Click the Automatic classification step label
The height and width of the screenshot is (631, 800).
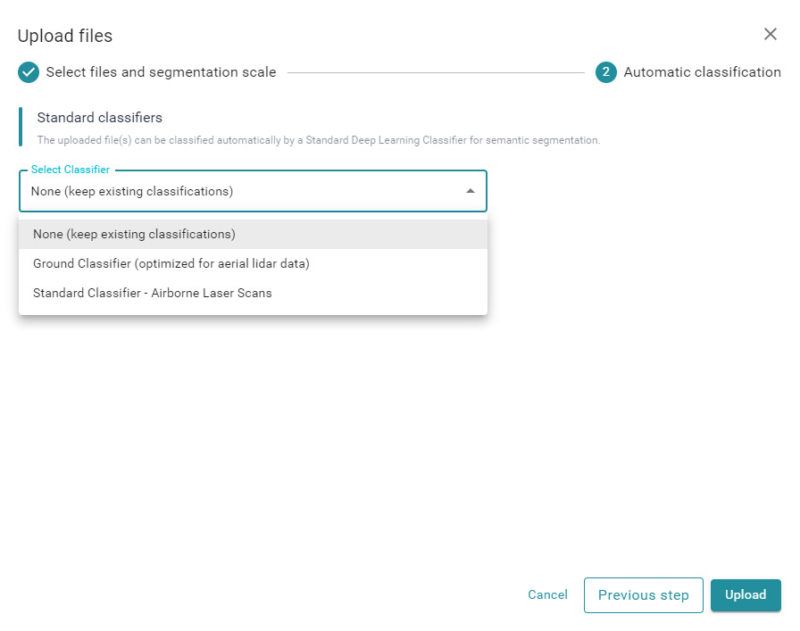(x=702, y=72)
